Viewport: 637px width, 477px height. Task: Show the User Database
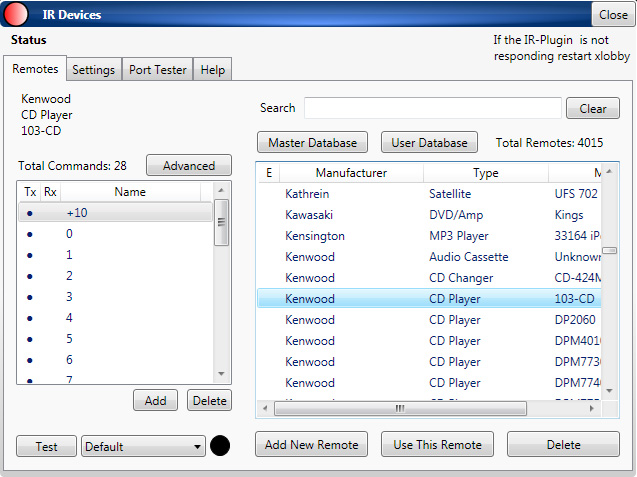point(429,143)
